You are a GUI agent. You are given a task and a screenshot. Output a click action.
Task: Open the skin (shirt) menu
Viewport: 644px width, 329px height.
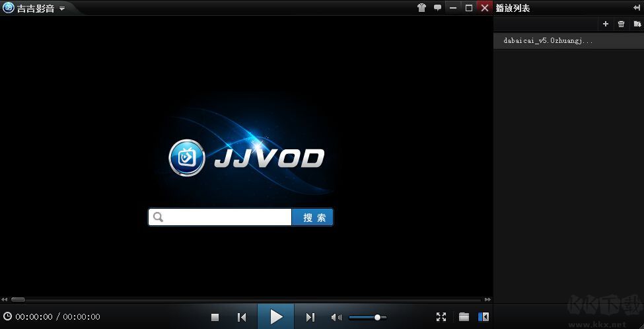pos(422,8)
